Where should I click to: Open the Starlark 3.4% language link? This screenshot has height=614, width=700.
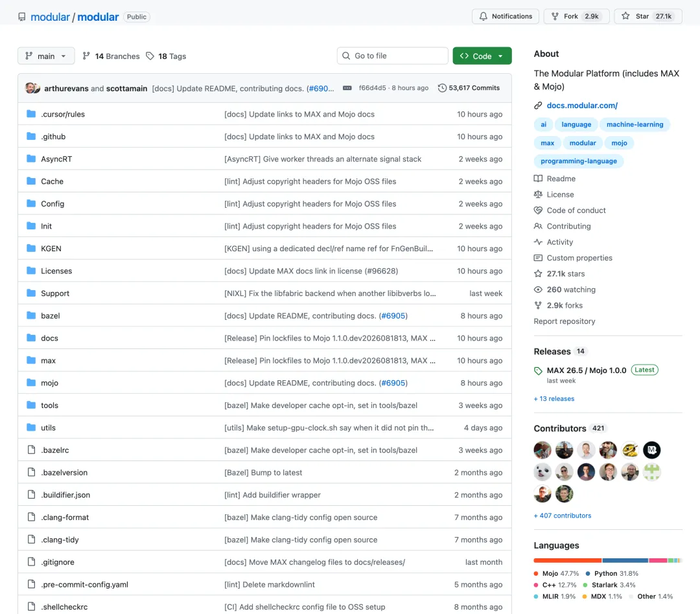click(609, 585)
